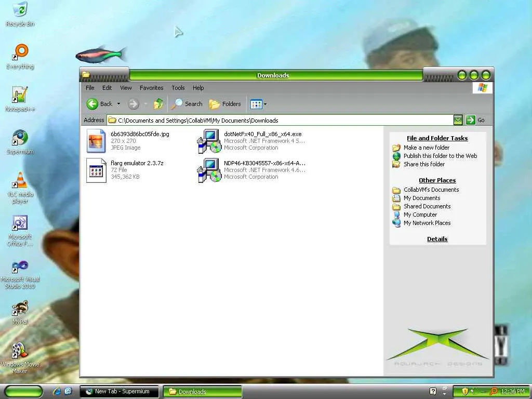
Task: Open My Computer from Other Places
Action: click(420, 215)
